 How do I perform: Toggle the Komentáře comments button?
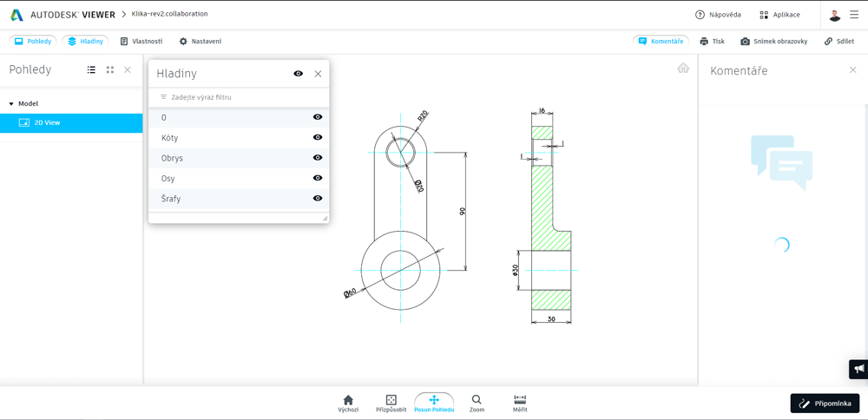pos(661,41)
